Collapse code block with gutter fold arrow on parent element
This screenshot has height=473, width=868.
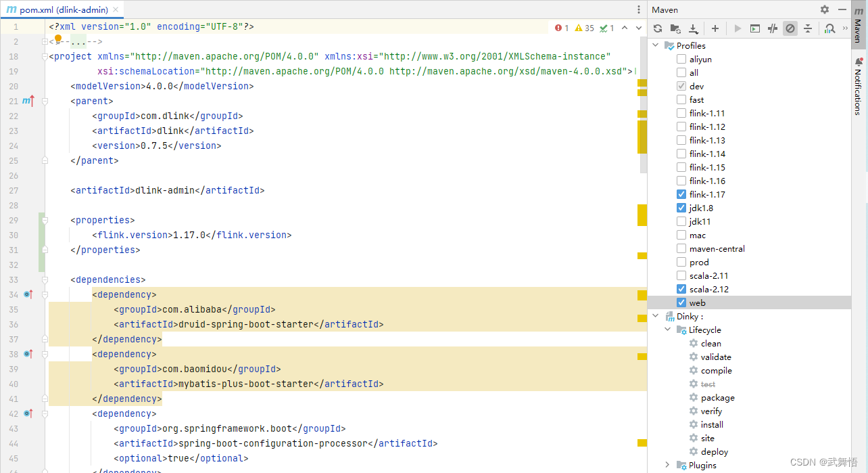pyautogui.click(x=45, y=102)
